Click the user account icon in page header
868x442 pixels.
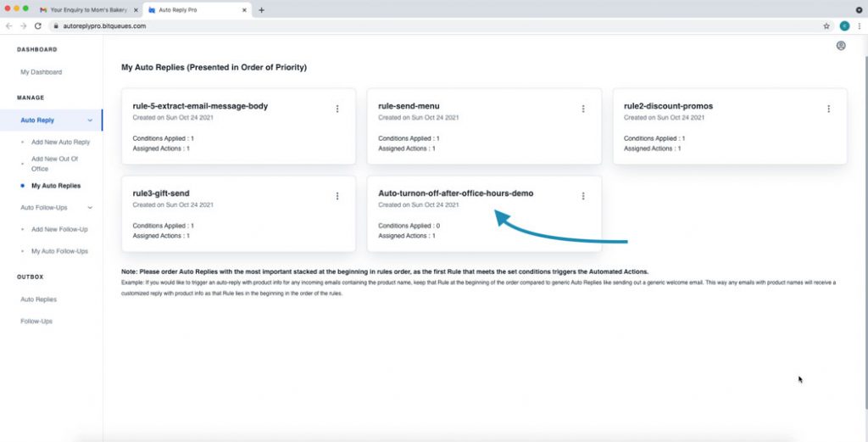(x=840, y=46)
